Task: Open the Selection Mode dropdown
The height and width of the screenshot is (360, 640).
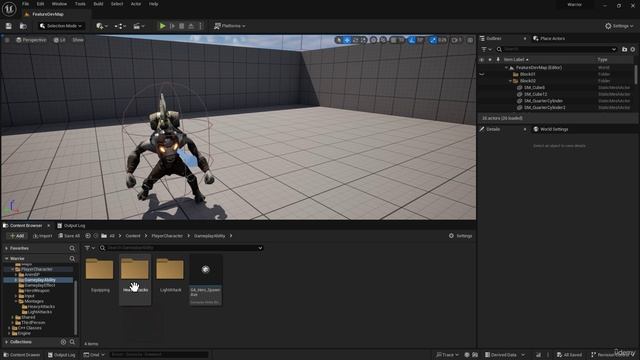Action: pos(61,26)
